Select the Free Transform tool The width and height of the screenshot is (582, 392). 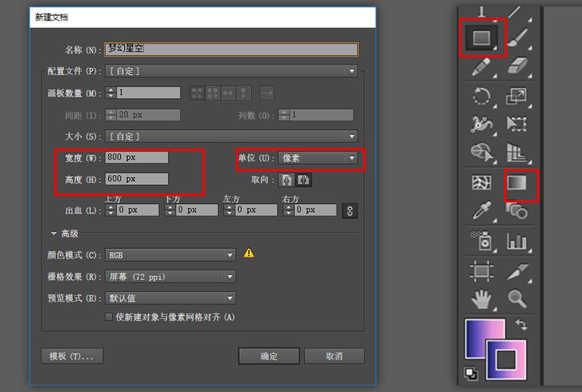(517, 124)
